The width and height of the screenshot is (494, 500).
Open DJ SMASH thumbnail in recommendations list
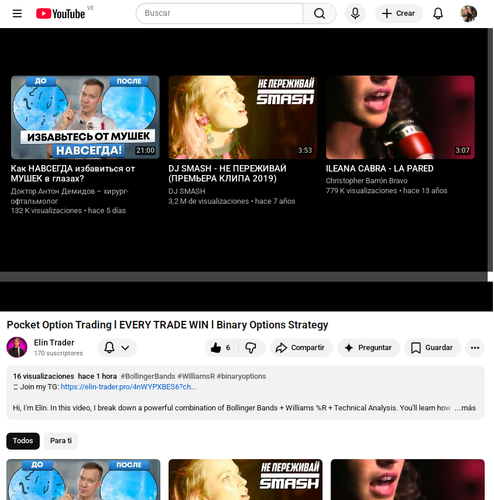(x=245, y=479)
